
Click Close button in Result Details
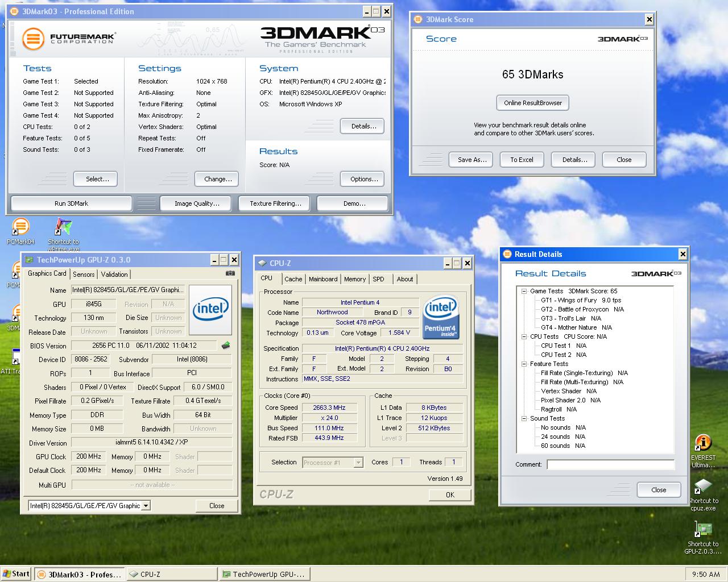coord(659,490)
